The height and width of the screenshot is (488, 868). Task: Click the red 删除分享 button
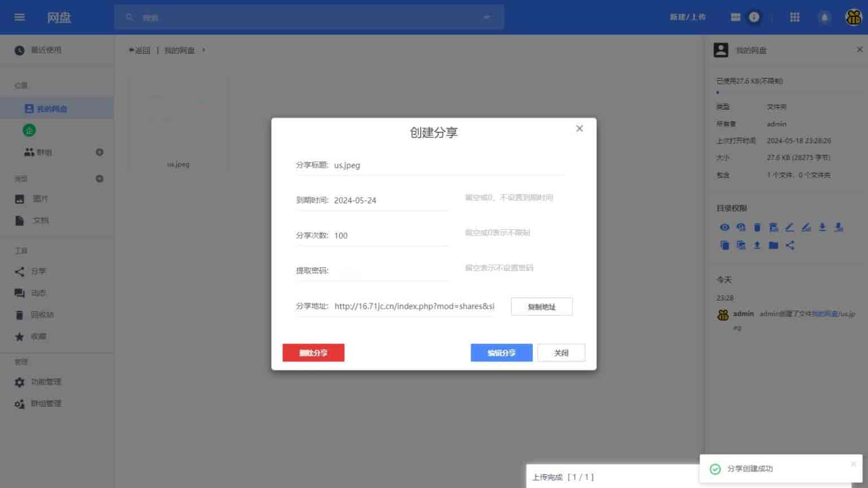[x=313, y=353]
